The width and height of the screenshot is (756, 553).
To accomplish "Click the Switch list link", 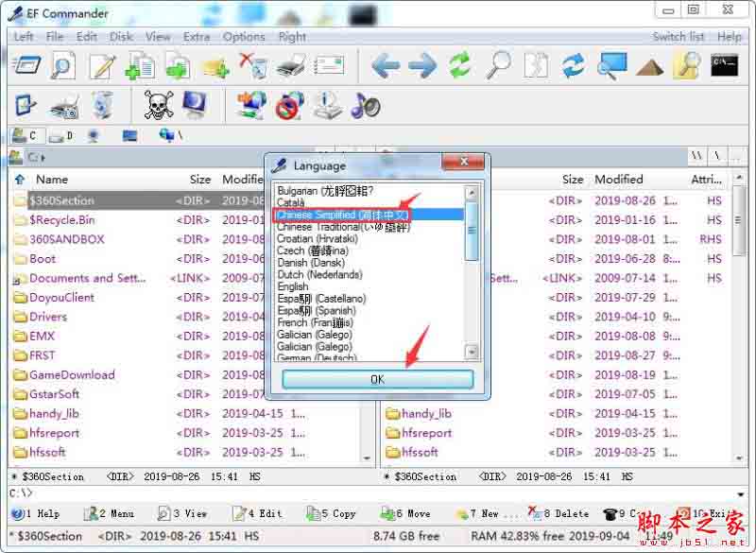I will tap(679, 37).
